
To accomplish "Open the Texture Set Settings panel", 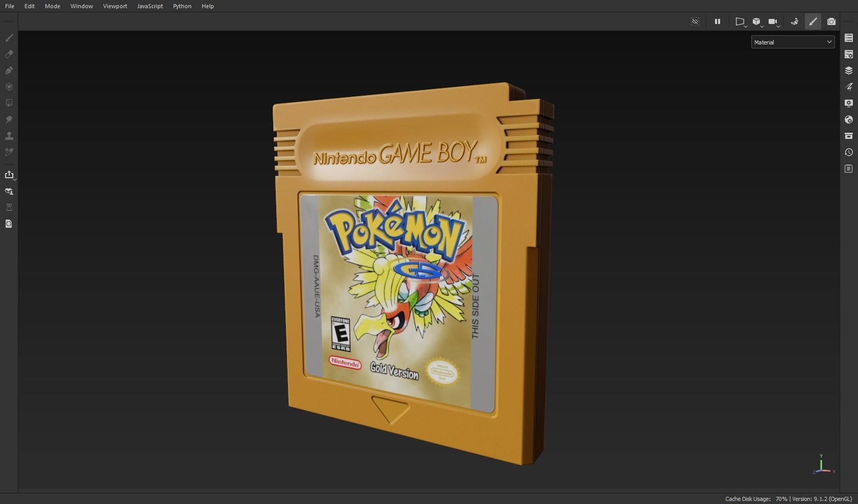I will pos(849,54).
